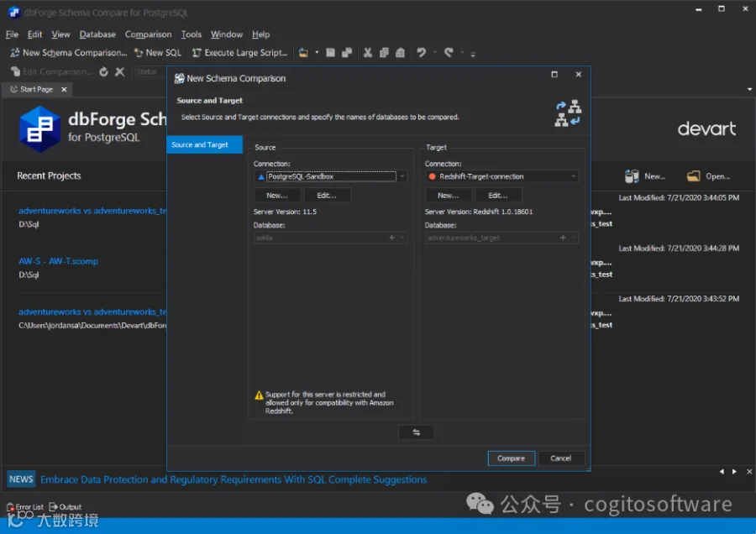Viewport: 756px width, 534px height.
Task: Click the Redo arrow icon
Action: coord(449,53)
